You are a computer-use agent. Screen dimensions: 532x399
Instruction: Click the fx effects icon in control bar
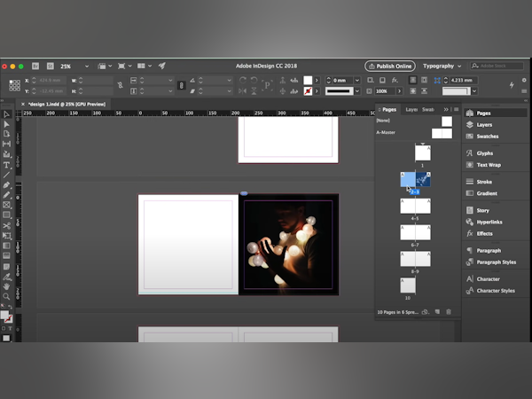(395, 80)
